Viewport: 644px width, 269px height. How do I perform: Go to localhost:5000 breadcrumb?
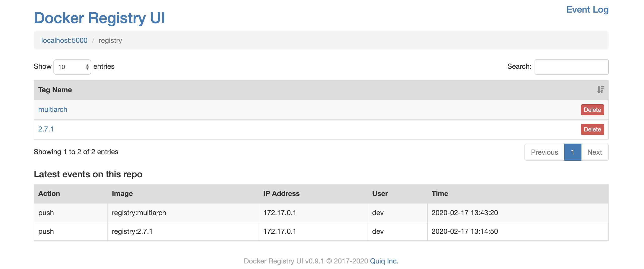[x=64, y=40]
